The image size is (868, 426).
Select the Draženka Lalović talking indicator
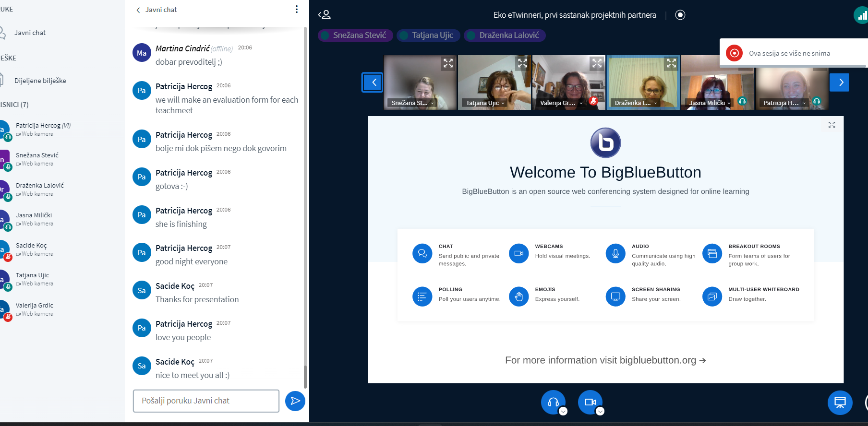pyautogui.click(x=505, y=35)
